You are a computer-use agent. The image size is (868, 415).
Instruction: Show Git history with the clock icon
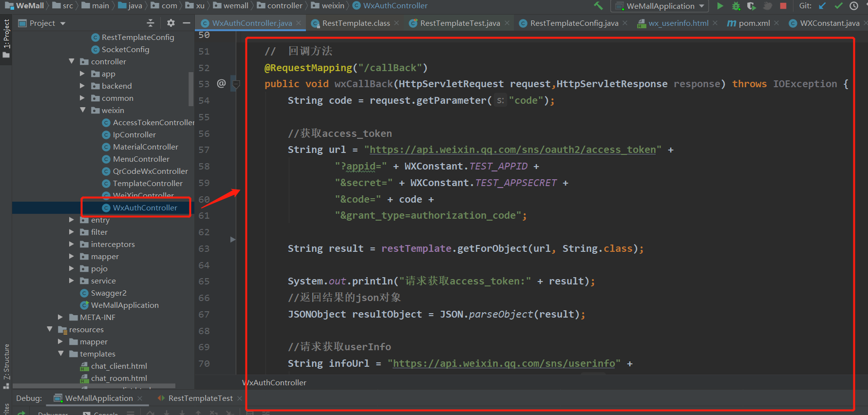tap(854, 6)
